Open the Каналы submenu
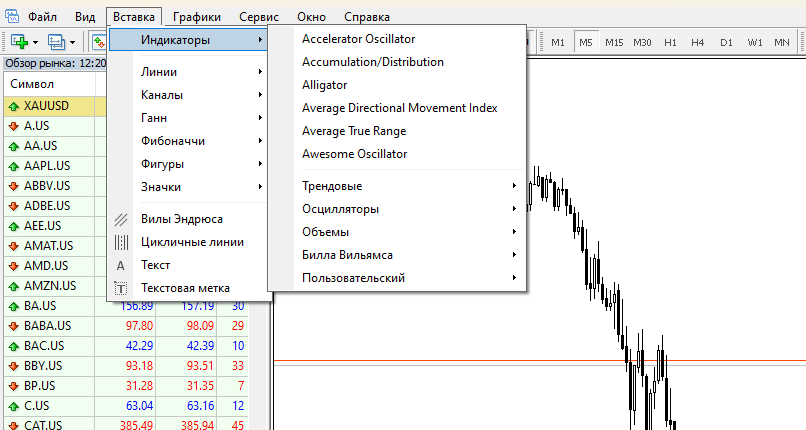This screenshot has height=430, width=806. tap(188, 95)
